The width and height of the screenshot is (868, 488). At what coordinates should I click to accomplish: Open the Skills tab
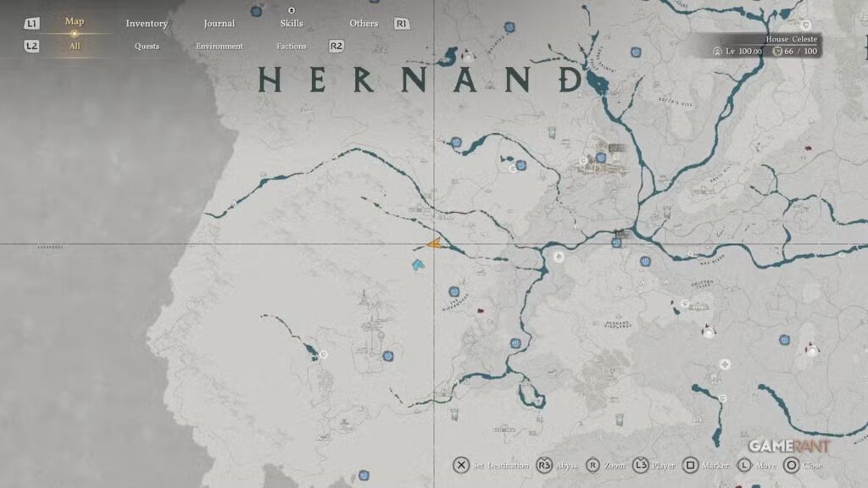(x=291, y=24)
